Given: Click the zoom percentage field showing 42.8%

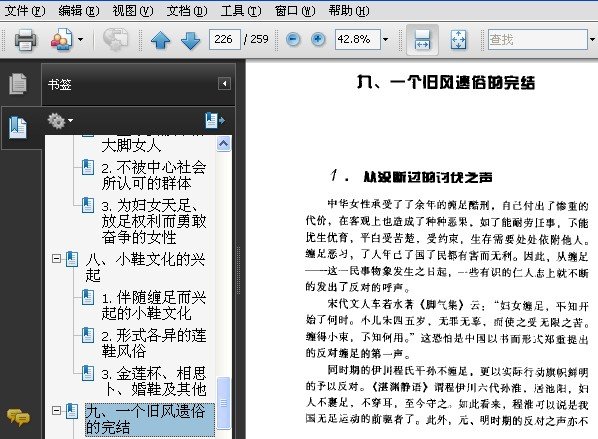Looking at the screenshot, I should pos(358,39).
